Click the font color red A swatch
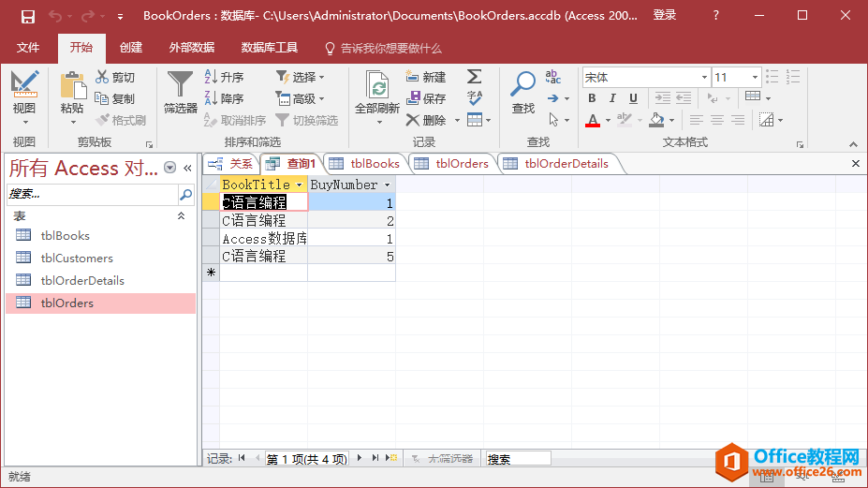868x488 pixels. tap(593, 120)
